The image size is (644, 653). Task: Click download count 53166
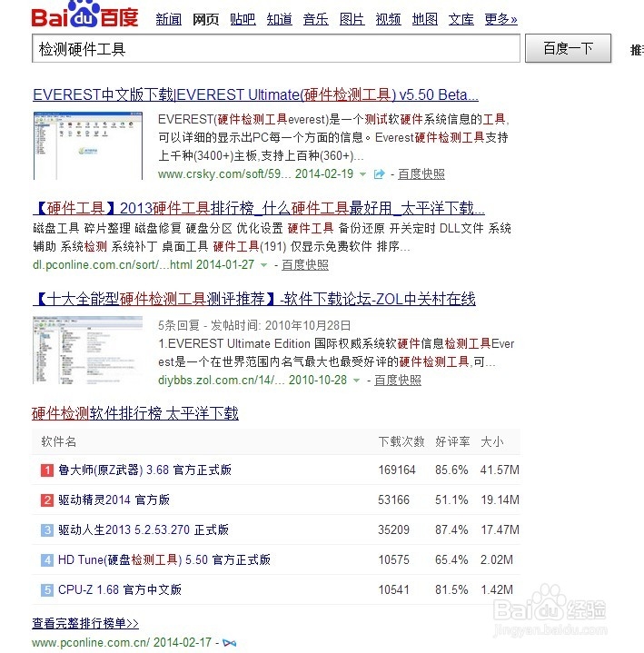[x=394, y=500]
